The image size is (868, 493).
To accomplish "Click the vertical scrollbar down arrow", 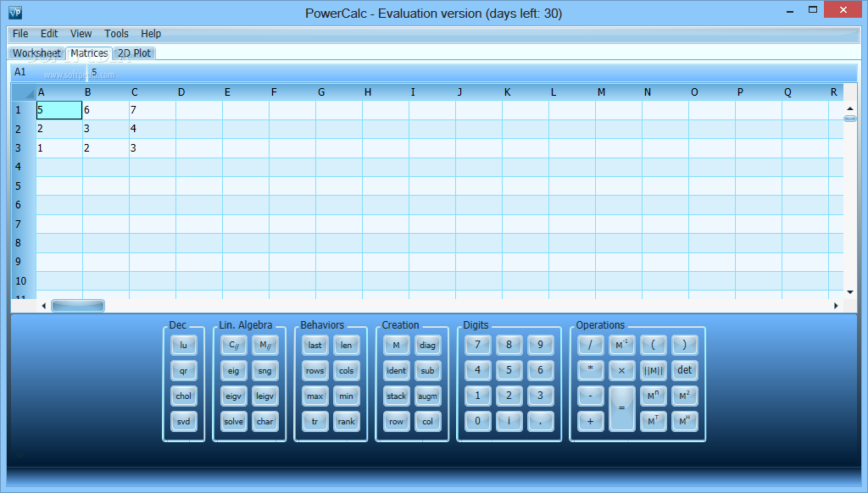I will [x=849, y=292].
